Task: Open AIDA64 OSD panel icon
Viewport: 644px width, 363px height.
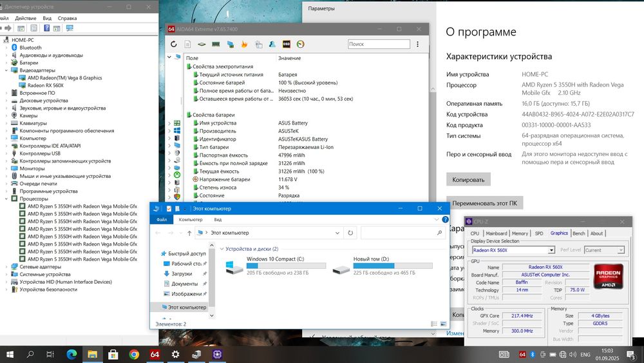Action: click(x=287, y=44)
